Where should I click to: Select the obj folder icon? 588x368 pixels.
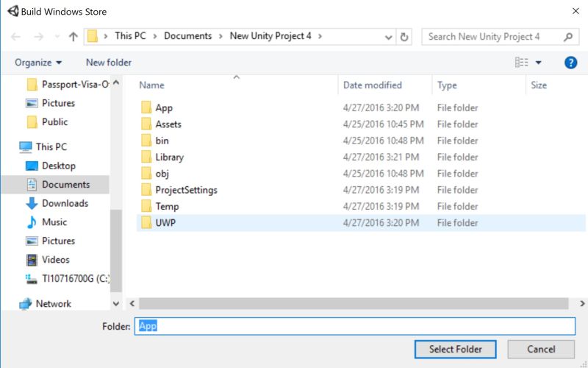pos(146,173)
